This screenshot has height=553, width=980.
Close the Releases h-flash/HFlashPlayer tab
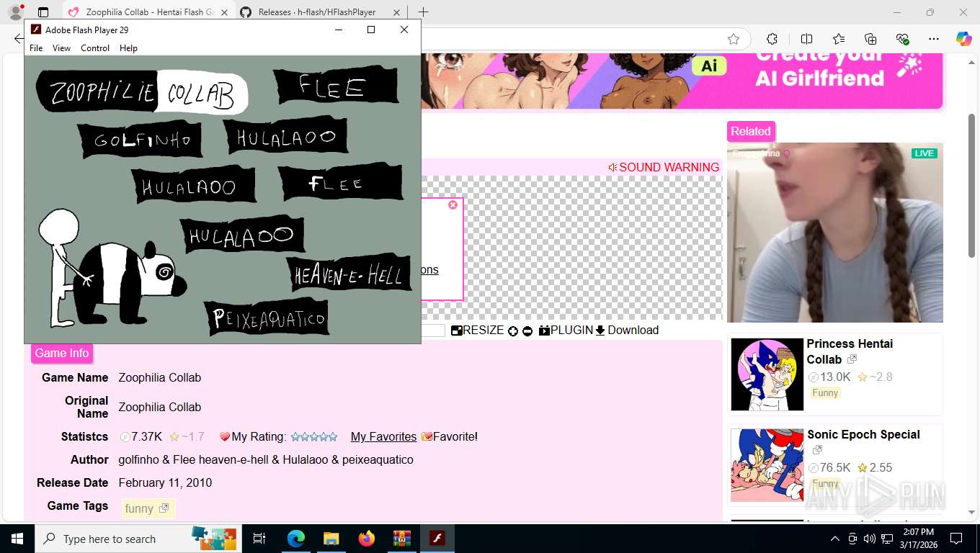click(x=396, y=12)
